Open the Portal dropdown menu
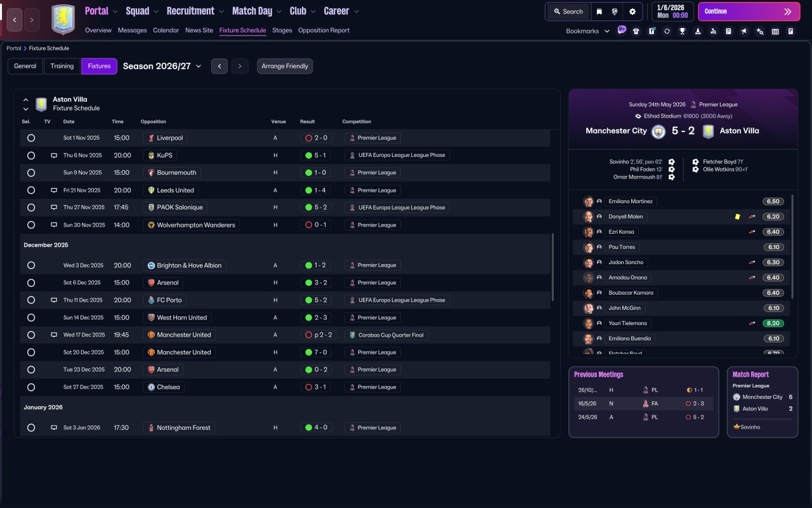Viewport: 812px width, 508px height. tap(101, 11)
